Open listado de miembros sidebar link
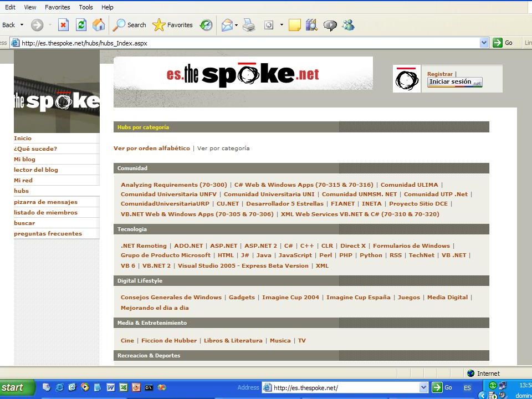The width and height of the screenshot is (532, 399). click(x=45, y=212)
